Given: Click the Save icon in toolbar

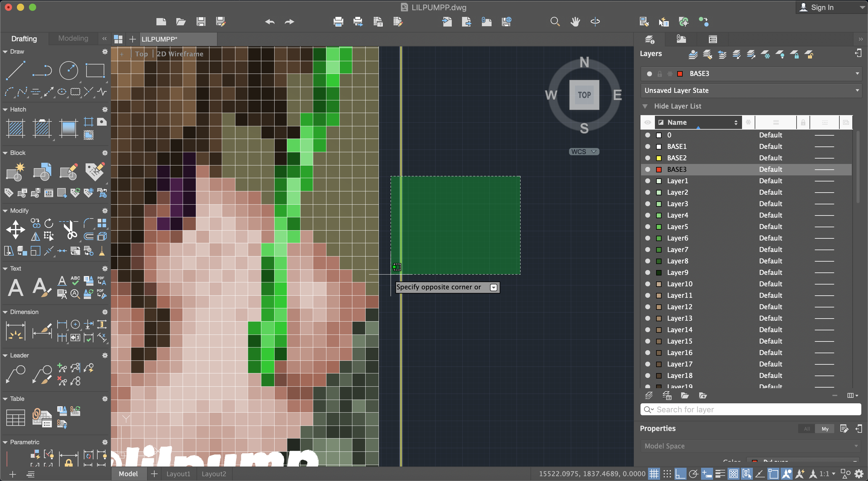Looking at the screenshot, I should click(x=201, y=22).
